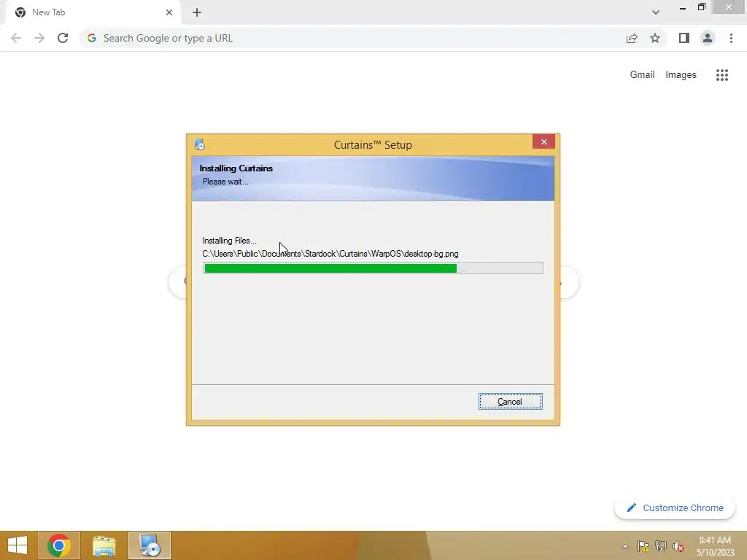Open the taskbar clock and date

click(x=715, y=546)
